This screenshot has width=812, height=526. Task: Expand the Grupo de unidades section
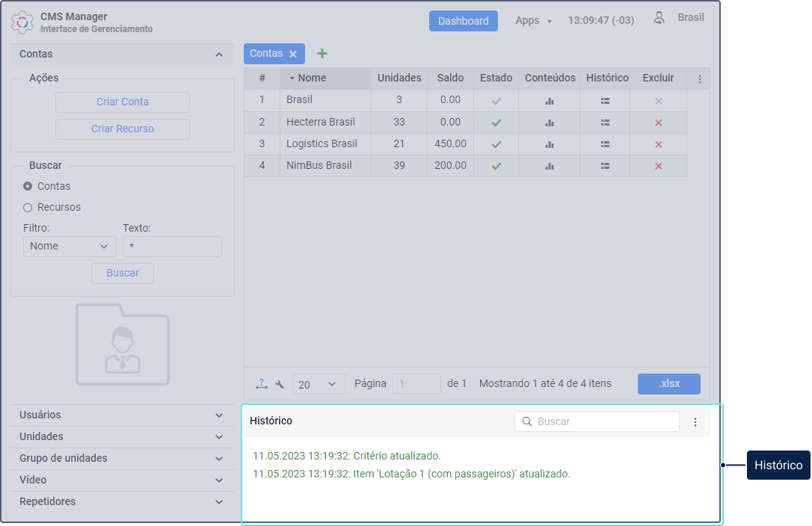[122, 459]
